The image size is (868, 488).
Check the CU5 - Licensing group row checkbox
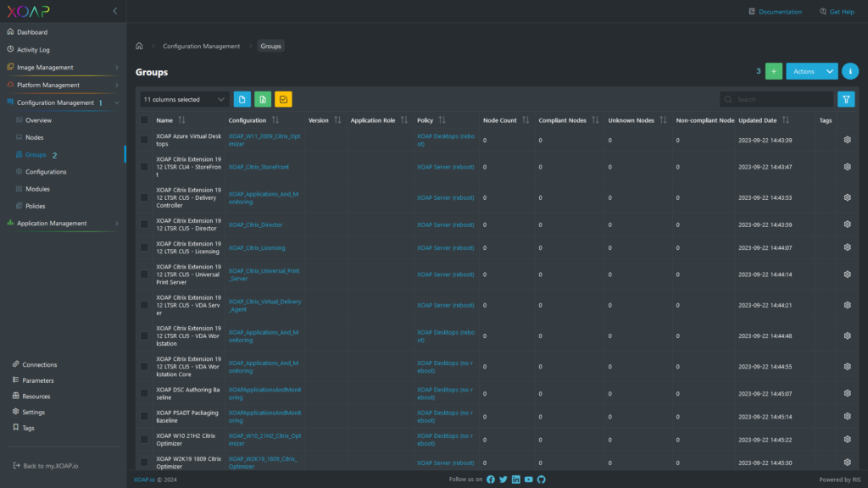(144, 247)
